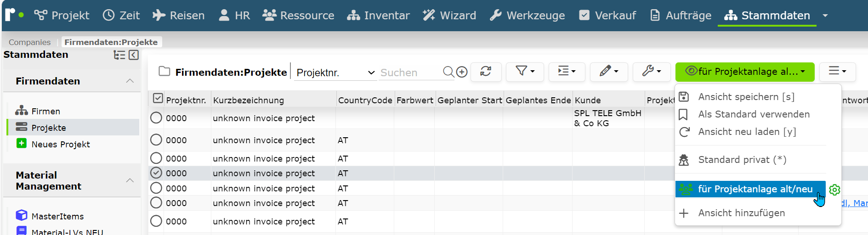Image resolution: width=868 pixels, height=235 pixels.
Task: Toggle the select-all checkbox in the table header
Action: click(158, 98)
